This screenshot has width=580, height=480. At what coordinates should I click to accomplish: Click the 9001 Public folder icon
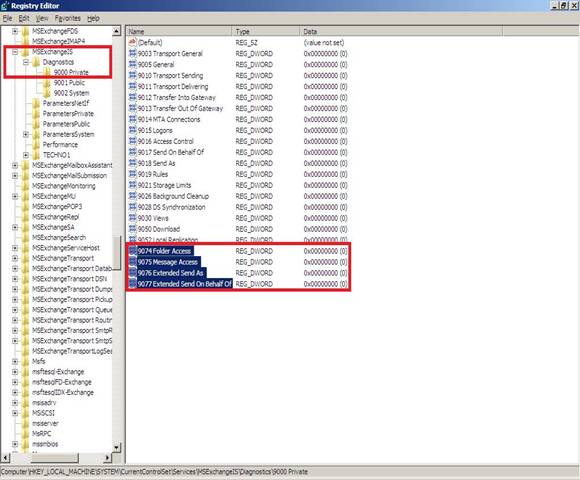coord(47,82)
